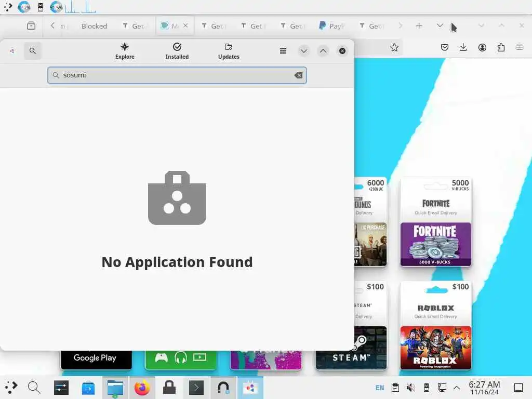
Task: Launch the Discover store from taskbar
Action: pyautogui.click(x=88, y=388)
